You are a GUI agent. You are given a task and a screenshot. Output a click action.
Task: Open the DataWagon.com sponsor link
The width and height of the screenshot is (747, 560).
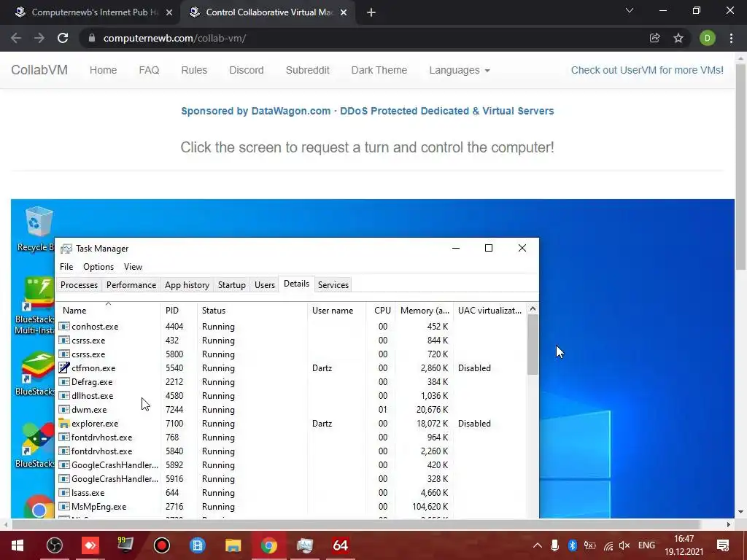(368, 111)
